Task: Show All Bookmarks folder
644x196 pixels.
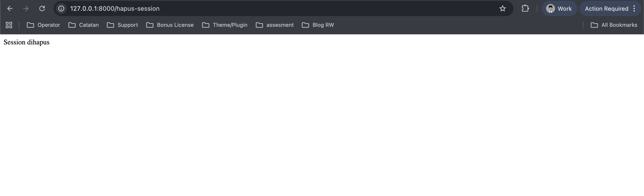Action: pyautogui.click(x=614, y=25)
